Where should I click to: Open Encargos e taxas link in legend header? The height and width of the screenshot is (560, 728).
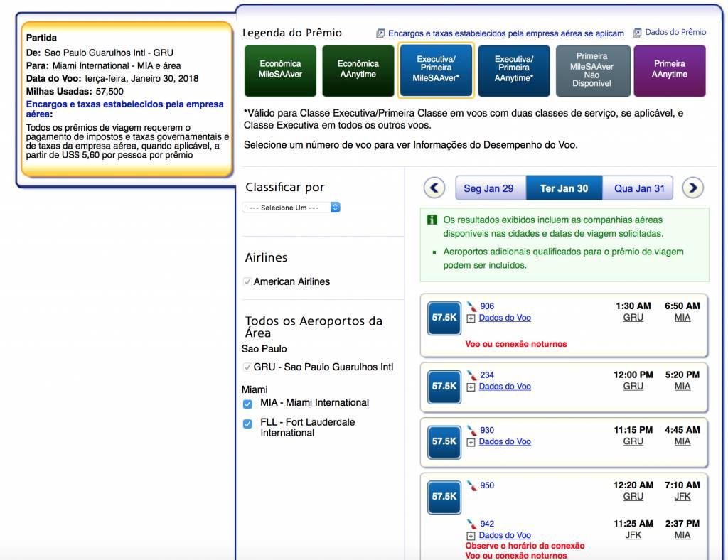click(x=506, y=33)
